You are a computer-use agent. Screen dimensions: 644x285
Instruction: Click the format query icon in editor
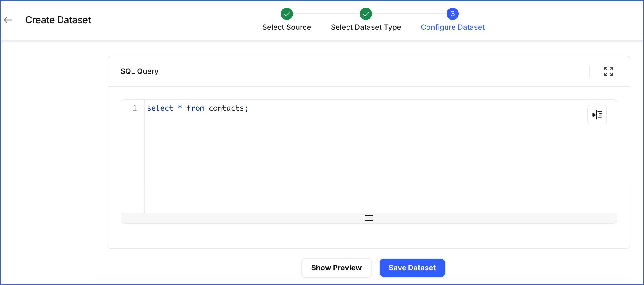pos(597,115)
